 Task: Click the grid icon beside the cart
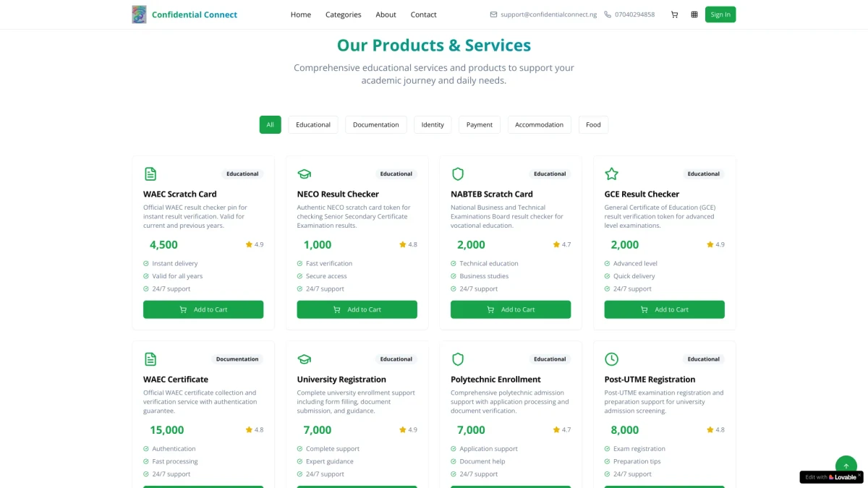[694, 14]
